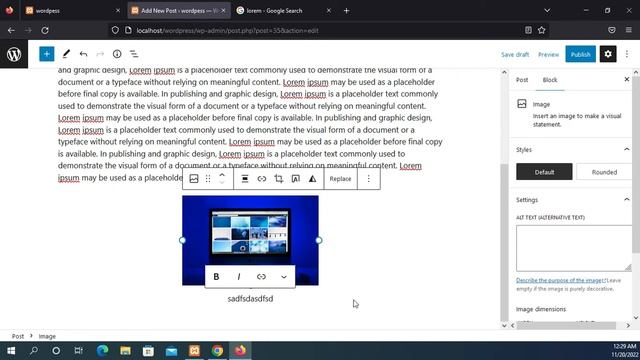Select the Tools pencil icon

66,54
